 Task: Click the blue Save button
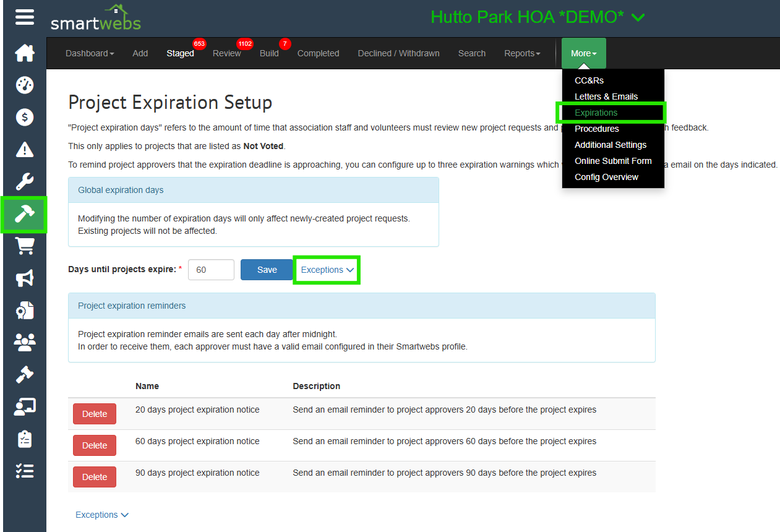(267, 270)
